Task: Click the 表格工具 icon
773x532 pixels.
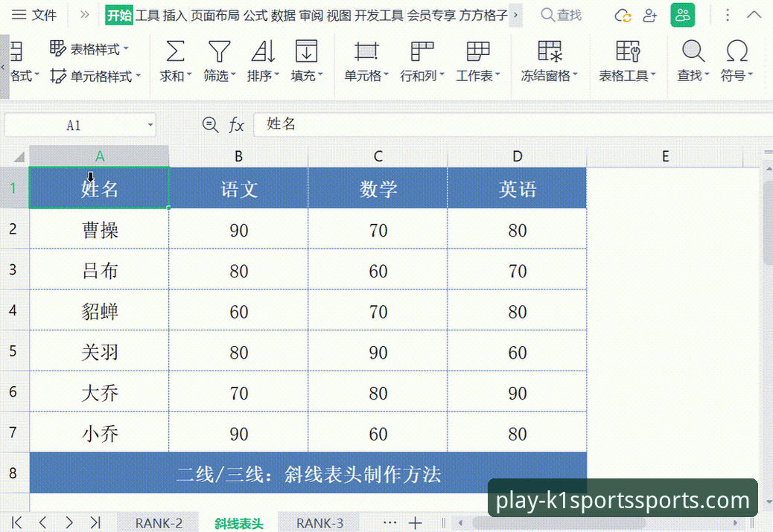Action: pos(628,51)
